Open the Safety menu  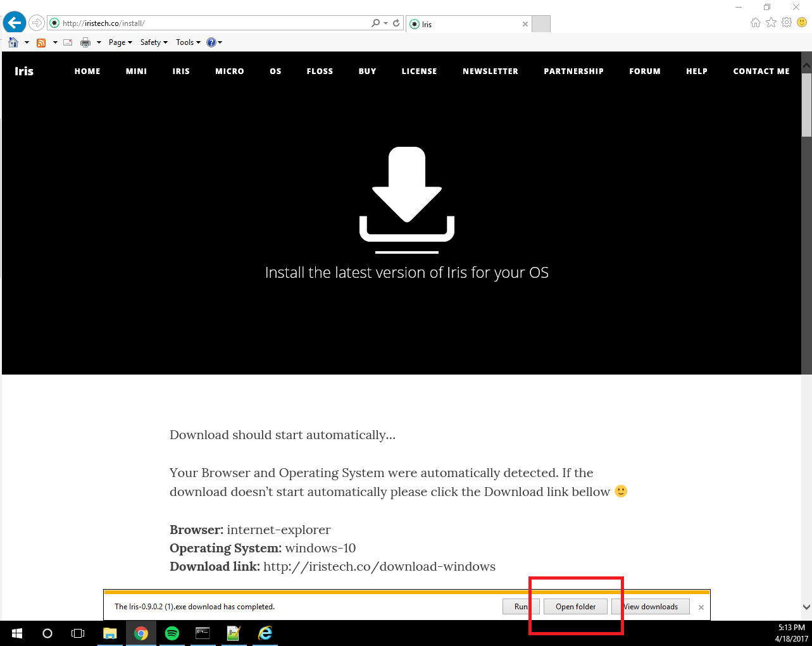click(x=154, y=42)
